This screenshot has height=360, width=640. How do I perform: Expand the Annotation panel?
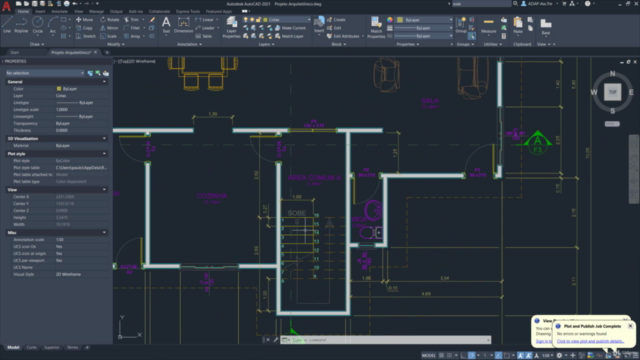(189, 44)
